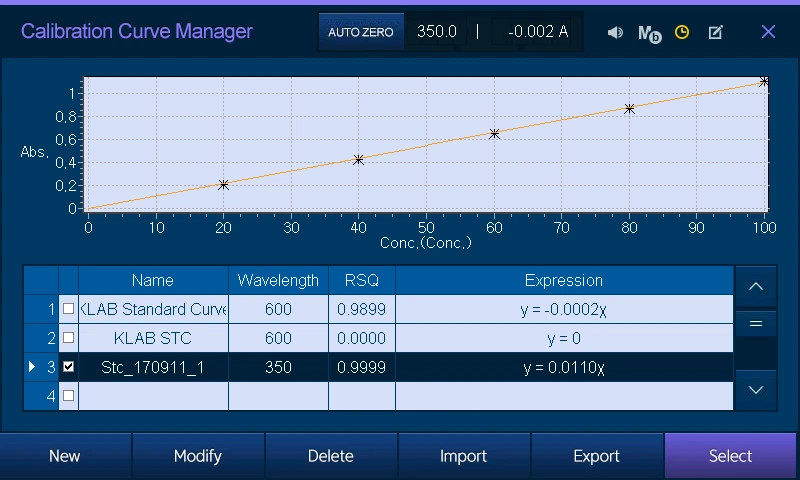Close the Calibration Curve Manager window
Viewport: 800px width, 480px height.
[x=768, y=32]
